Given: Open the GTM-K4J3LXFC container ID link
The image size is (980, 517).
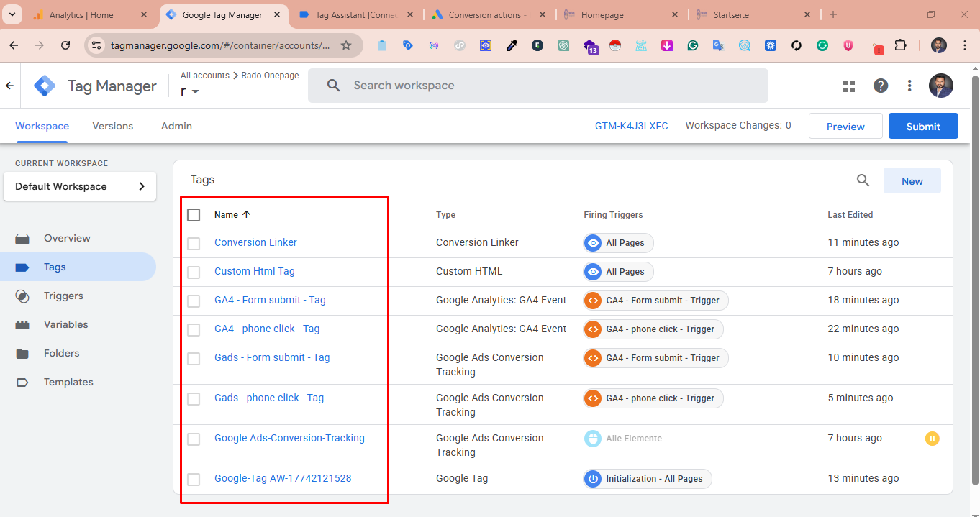Looking at the screenshot, I should [632, 126].
